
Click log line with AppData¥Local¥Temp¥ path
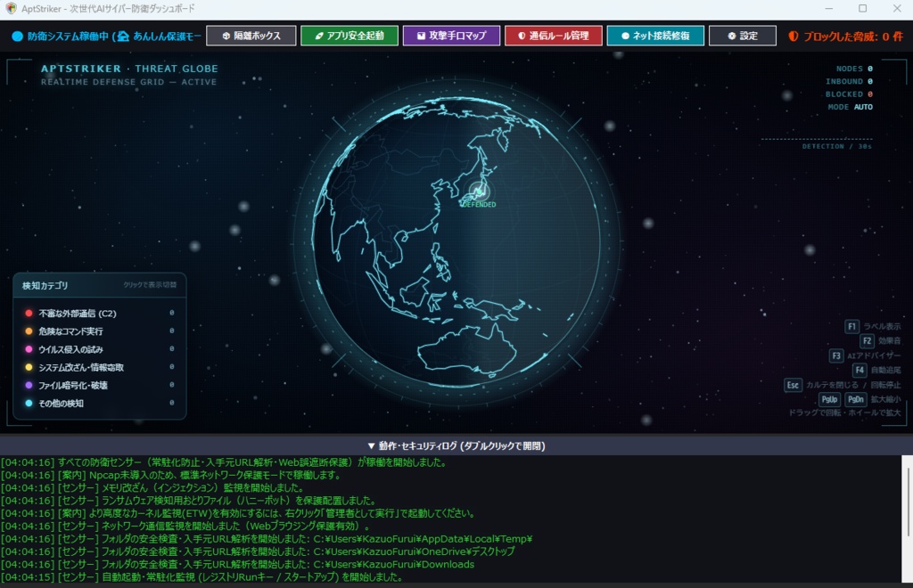tap(267, 539)
